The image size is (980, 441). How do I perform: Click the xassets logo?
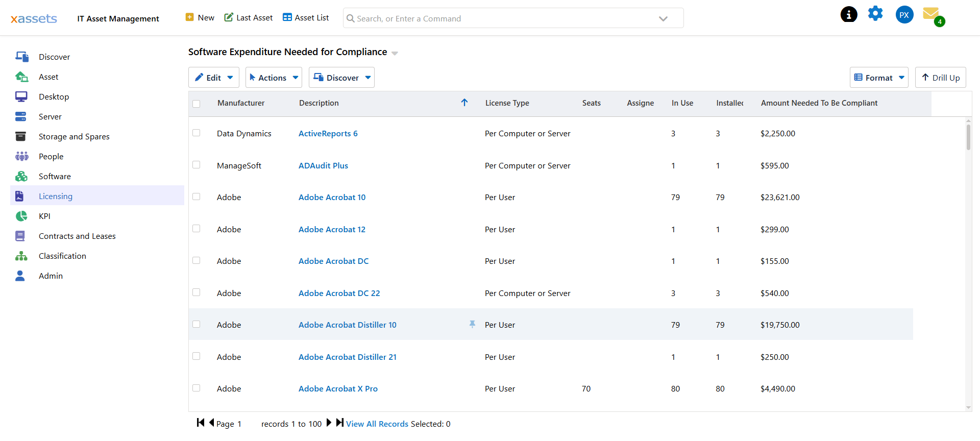point(34,19)
